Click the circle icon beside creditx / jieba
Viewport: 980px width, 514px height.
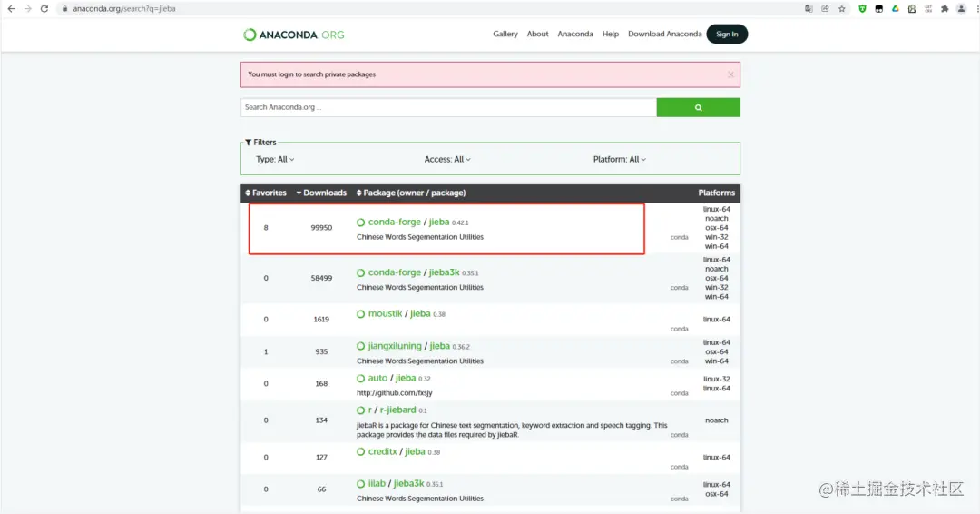pyautogui.click(x=360, y=451)
